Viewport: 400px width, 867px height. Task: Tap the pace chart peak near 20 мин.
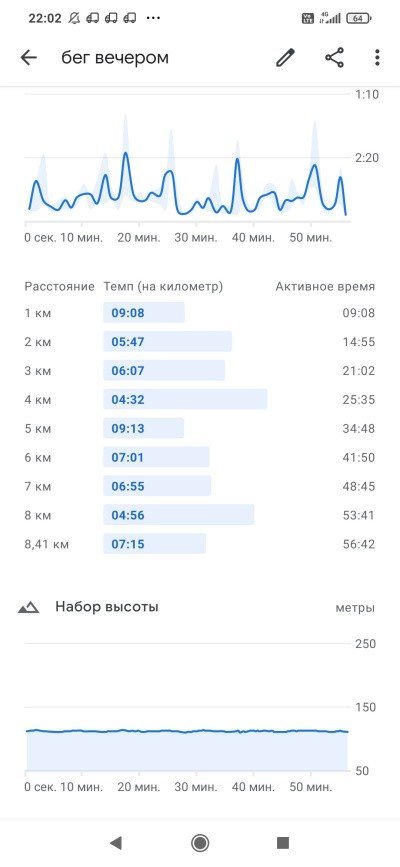(126, 153)
